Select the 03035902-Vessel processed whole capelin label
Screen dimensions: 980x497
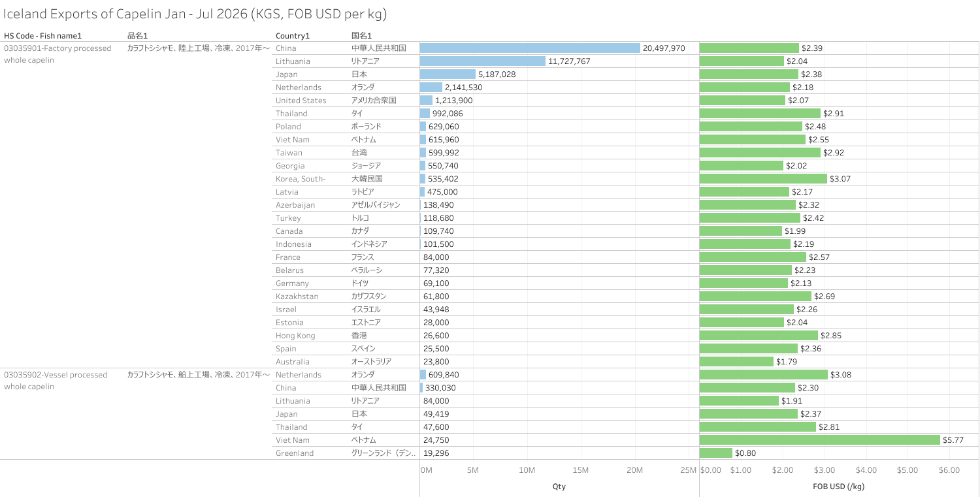[56, 380]
